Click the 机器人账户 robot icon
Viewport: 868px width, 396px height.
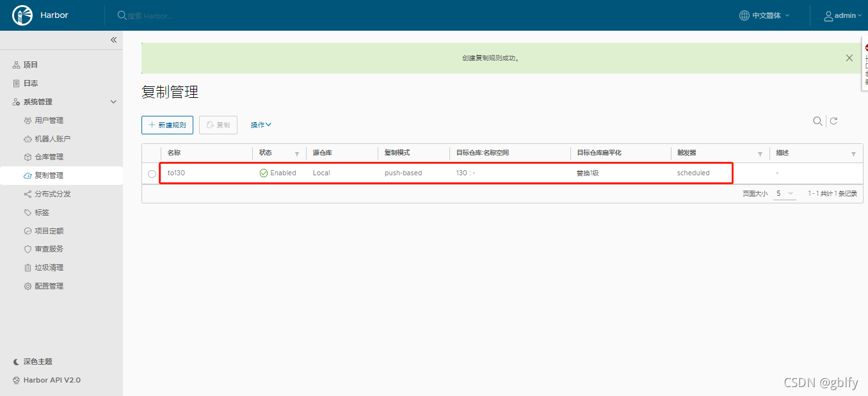point(28,139)
